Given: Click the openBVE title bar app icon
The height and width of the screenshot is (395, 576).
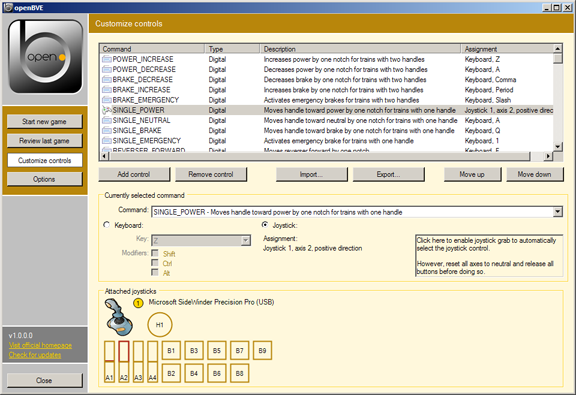Looking at the screenshot, I should (8, 7).
